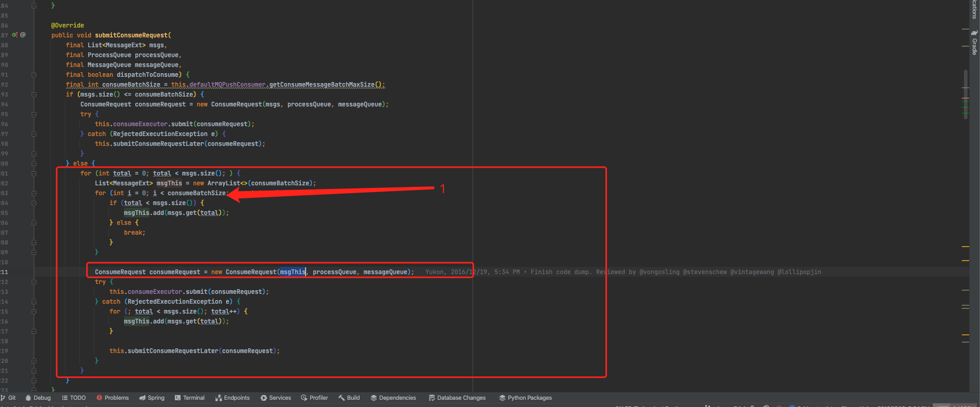Screen dimensions: 980x407
Task: Open the Problems tool window
Action: (x=113, y=398)
